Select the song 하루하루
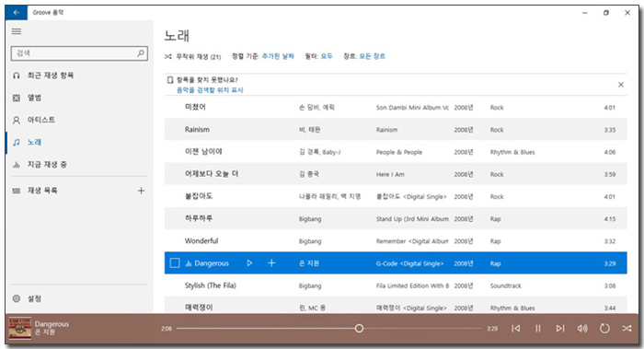The width and height of the screenshot is (644, 349). click(x=199, y=218)
